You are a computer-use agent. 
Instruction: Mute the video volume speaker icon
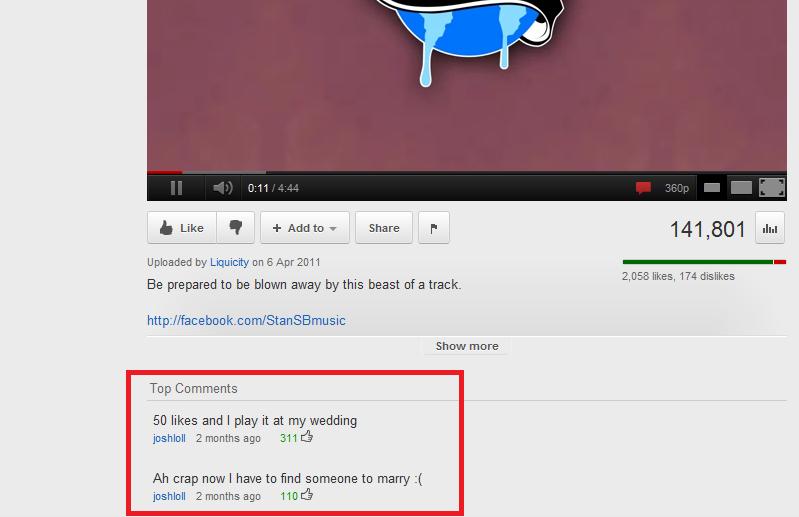(222, 188)
